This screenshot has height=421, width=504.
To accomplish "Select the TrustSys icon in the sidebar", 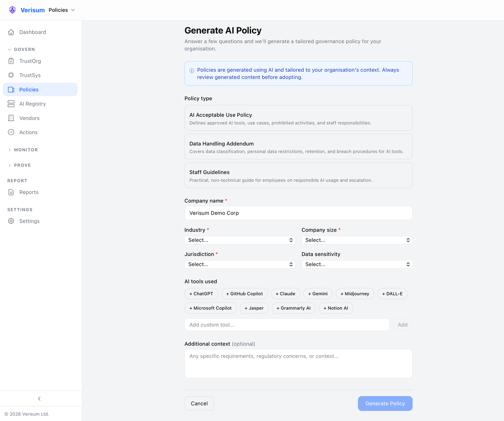I will 11,75.
